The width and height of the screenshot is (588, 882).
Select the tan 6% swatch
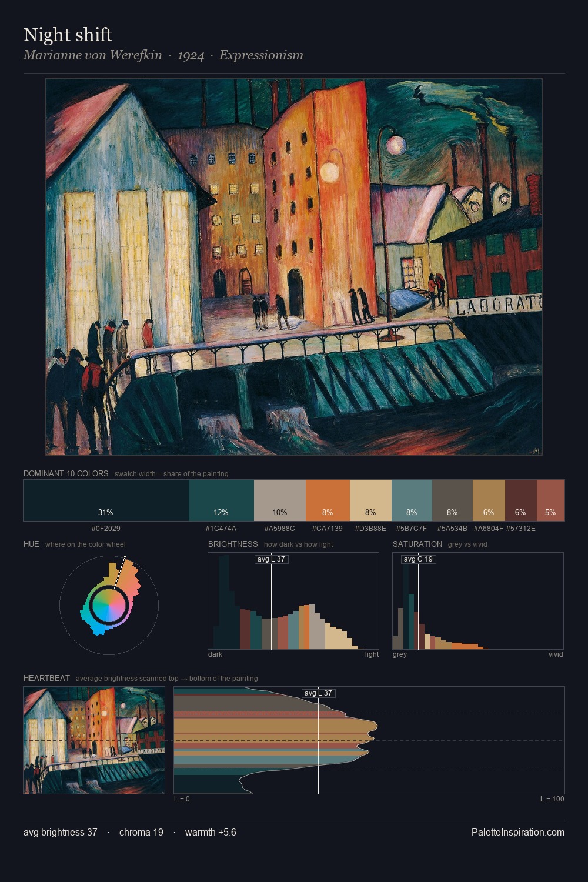489,500
